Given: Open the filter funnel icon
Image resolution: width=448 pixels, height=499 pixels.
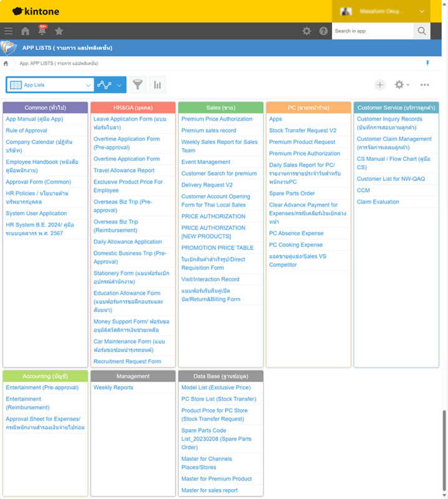Looking at the screenshot, I should [x=137, y=85].
